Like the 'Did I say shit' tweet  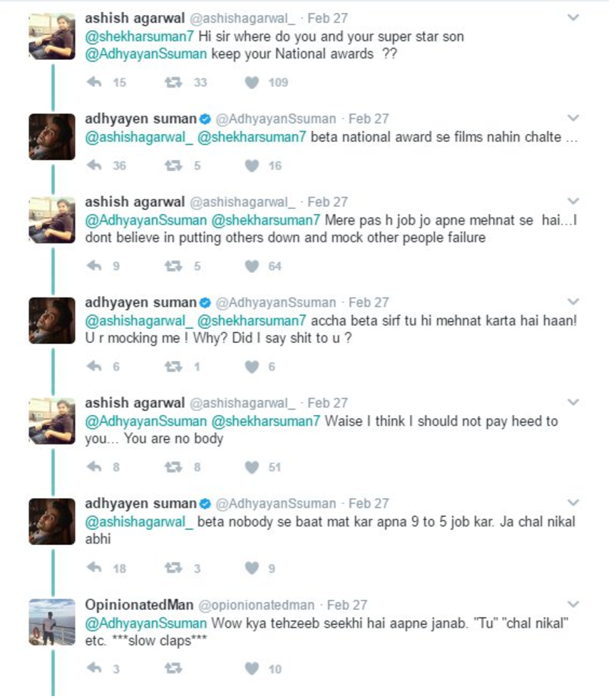tap(251, 367)
